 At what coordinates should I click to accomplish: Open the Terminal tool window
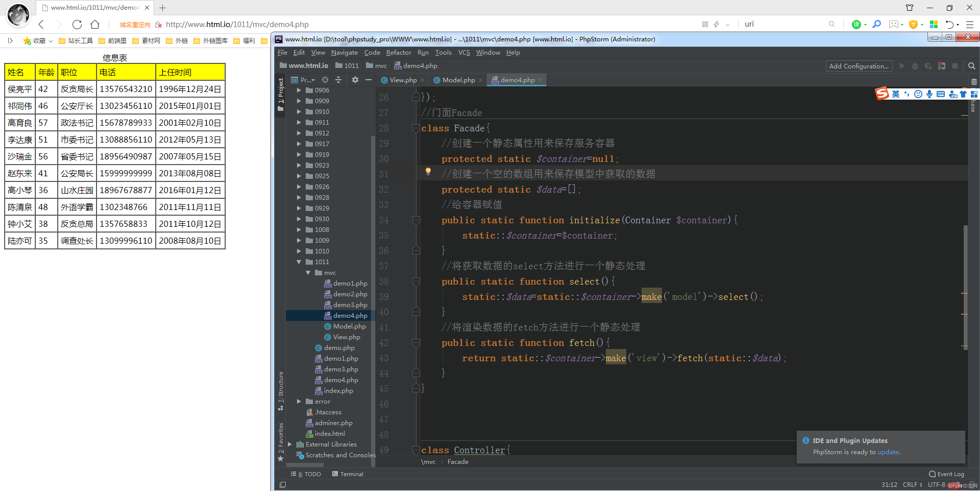pyautogui.click(x=348, y=474)
